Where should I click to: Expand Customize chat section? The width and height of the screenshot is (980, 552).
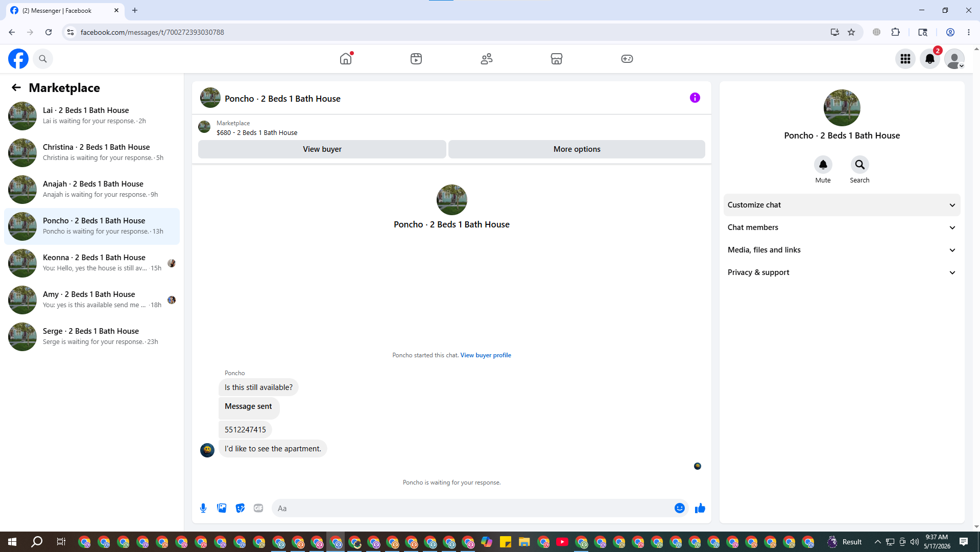coord(842,205)
